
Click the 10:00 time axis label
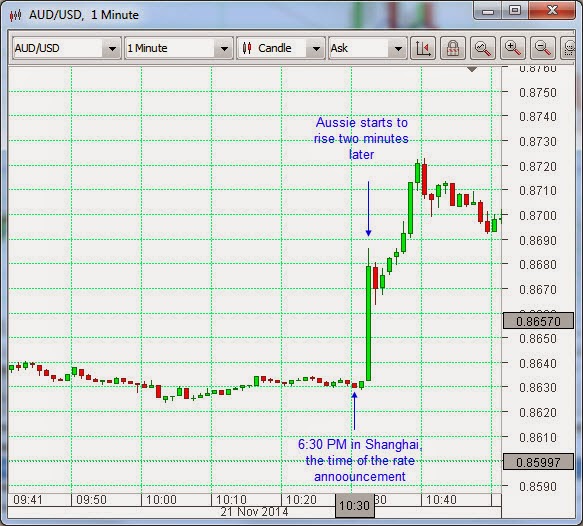(161, 500)
